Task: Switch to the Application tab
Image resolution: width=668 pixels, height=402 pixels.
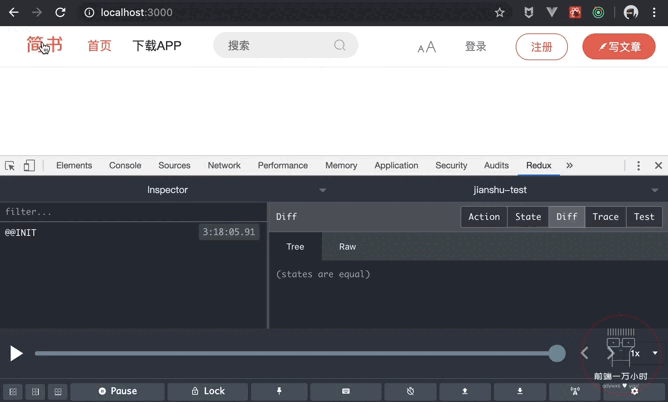Action: [396, 165]
